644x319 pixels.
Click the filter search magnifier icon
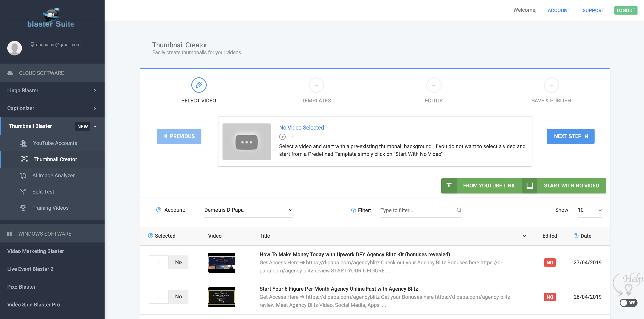point(459,210)
